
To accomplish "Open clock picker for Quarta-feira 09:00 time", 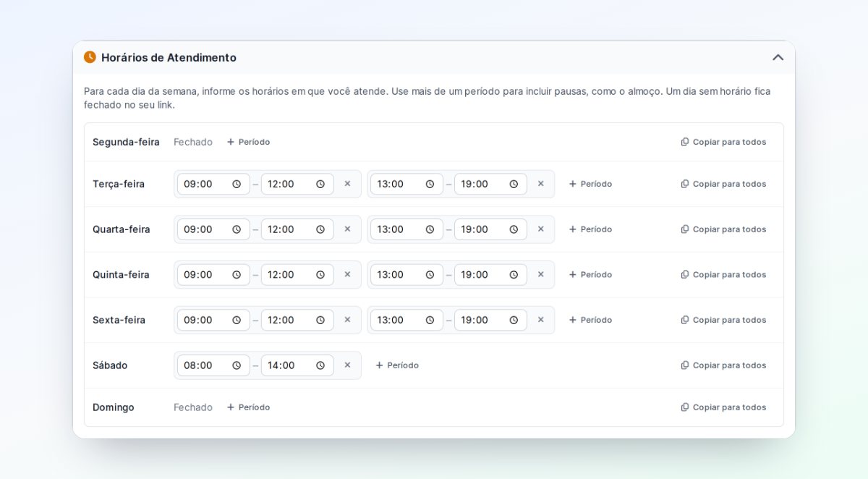I will 237,229.
